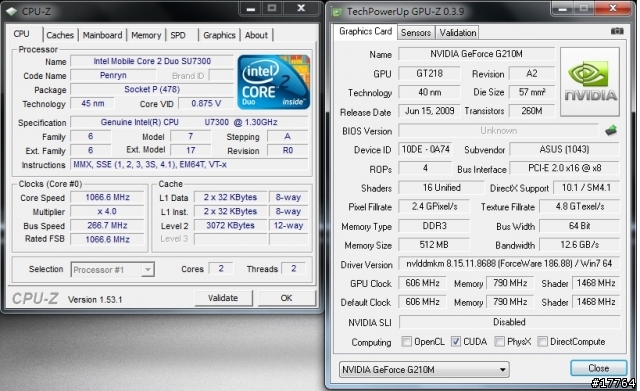The height and width of the screenshot is (391, 640).
Task: Click the Socket P (478) package field
Action: (152, 89)
